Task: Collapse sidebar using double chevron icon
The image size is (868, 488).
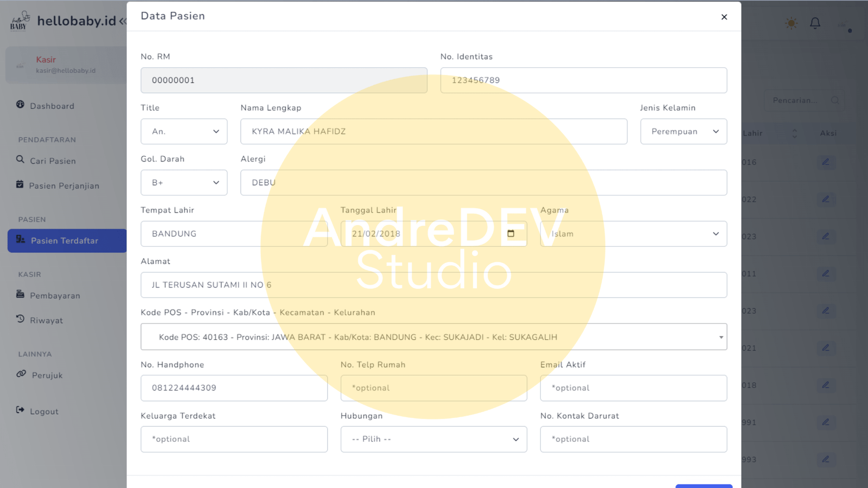Action: click(123, 22)
